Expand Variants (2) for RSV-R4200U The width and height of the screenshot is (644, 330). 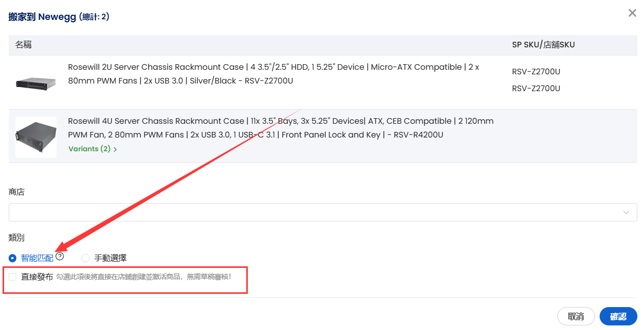93,149
